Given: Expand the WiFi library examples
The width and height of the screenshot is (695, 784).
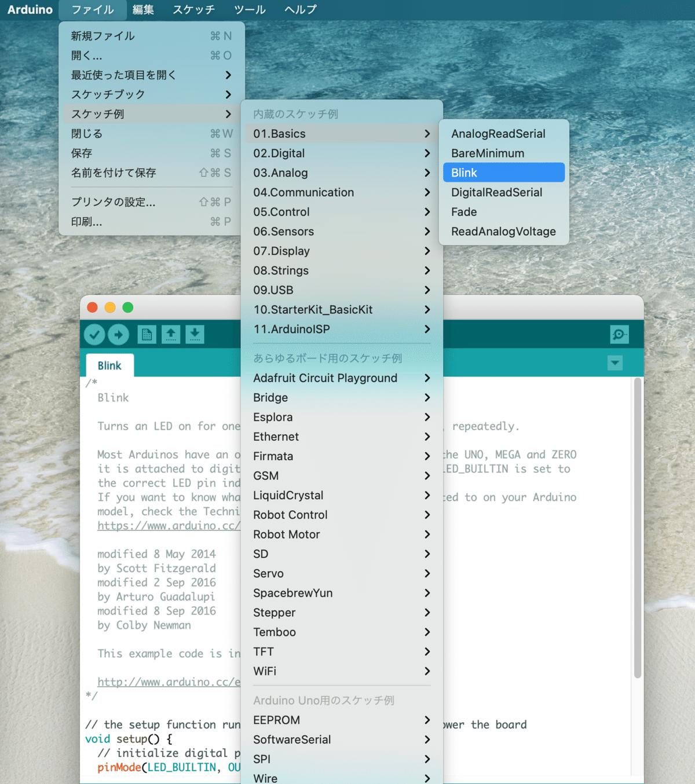Looking at the screenshot, I should click(342, 671).
